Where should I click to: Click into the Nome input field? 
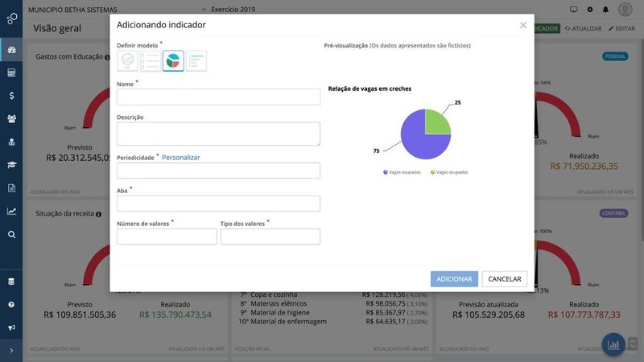[218, 97]
